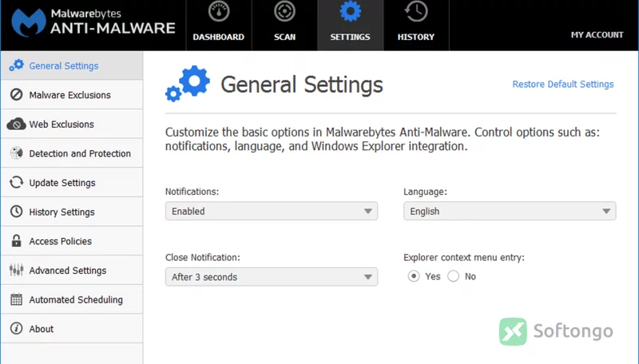Open the Notifications dropdown showing Enabled

click(x=272, y=211)
